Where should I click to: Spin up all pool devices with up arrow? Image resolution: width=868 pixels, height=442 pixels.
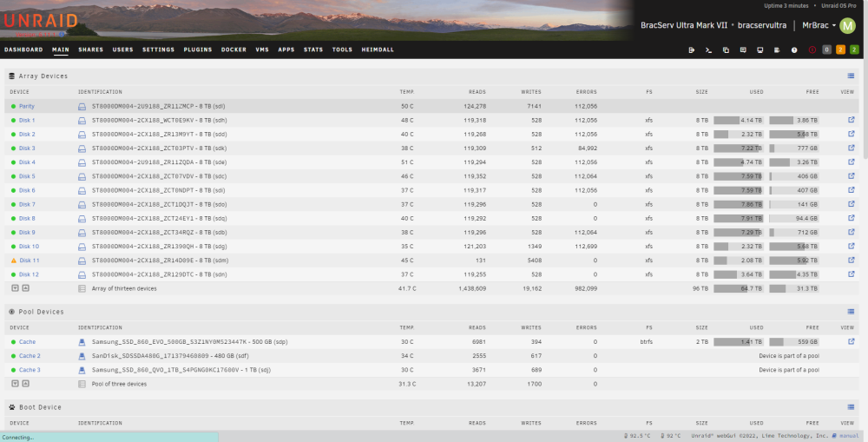coord(25,383)
